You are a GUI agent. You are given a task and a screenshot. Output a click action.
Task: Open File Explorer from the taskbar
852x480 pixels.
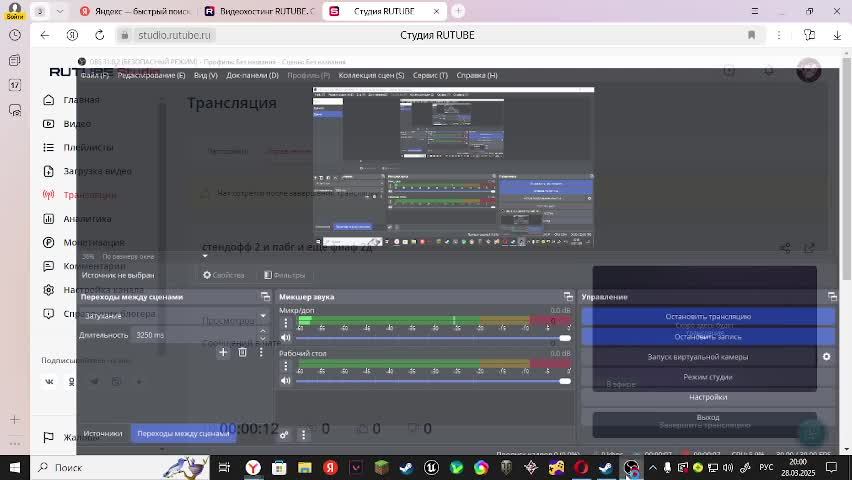tap(304, 467)
